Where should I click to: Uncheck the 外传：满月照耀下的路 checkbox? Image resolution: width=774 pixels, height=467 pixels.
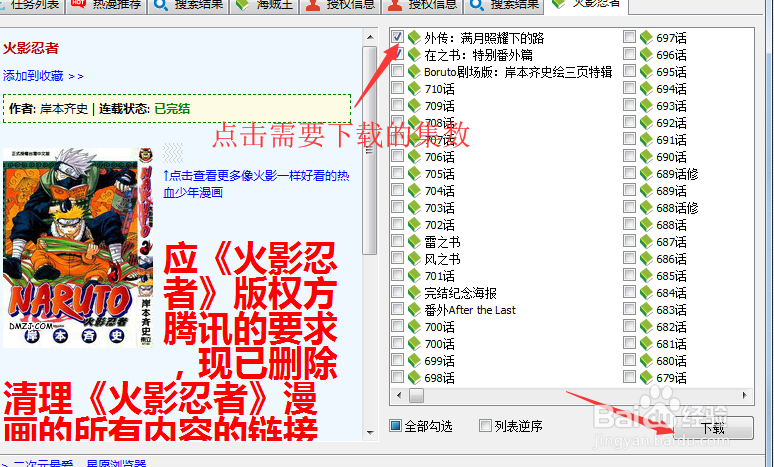coord(397,37)
